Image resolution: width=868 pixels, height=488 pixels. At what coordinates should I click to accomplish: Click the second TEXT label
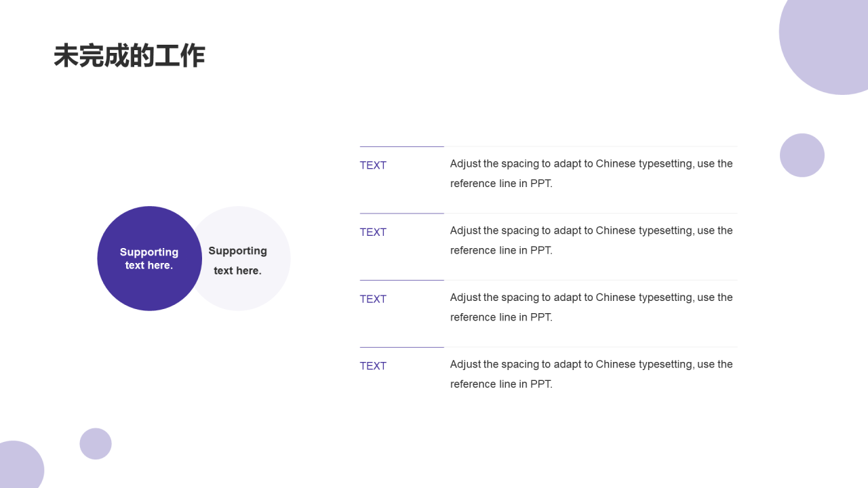click(373, 232)
